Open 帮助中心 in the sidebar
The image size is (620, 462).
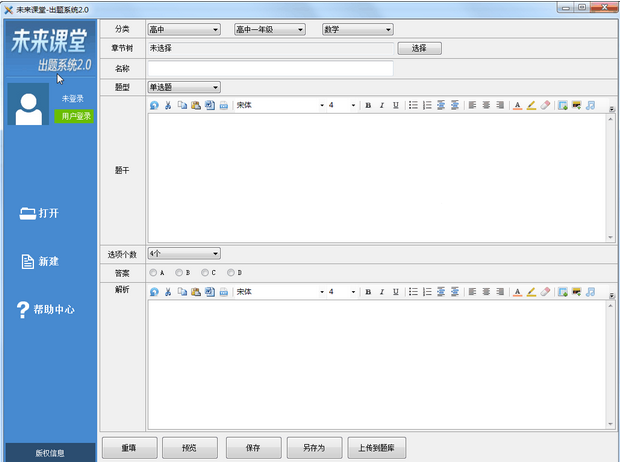click(x=45, y=309)
